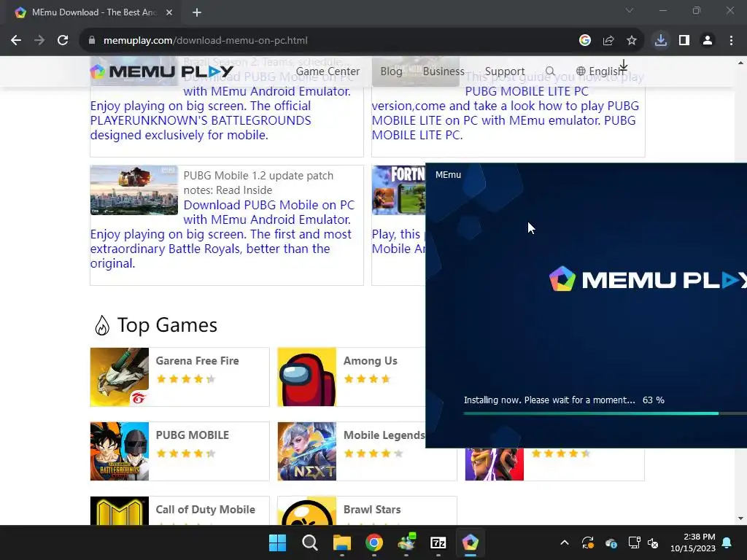Click PUBG MOBILE title text
The height and width of the screenshot is (560, 747).
click(193, 435)
